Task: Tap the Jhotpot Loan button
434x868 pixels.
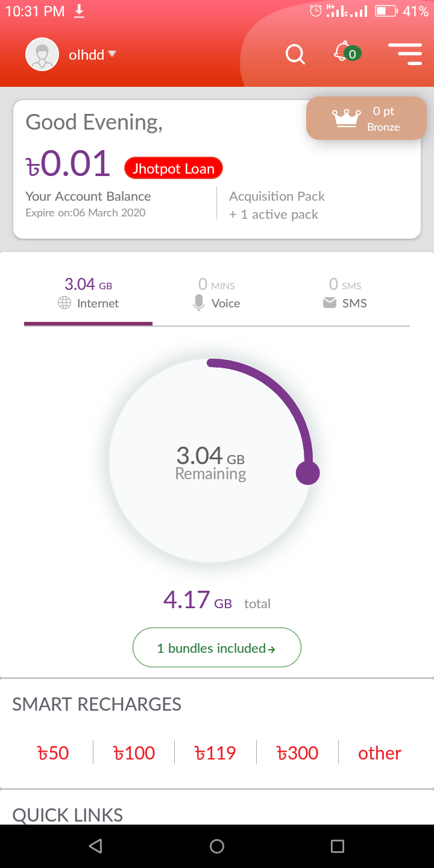Action: tap(174, 169)
